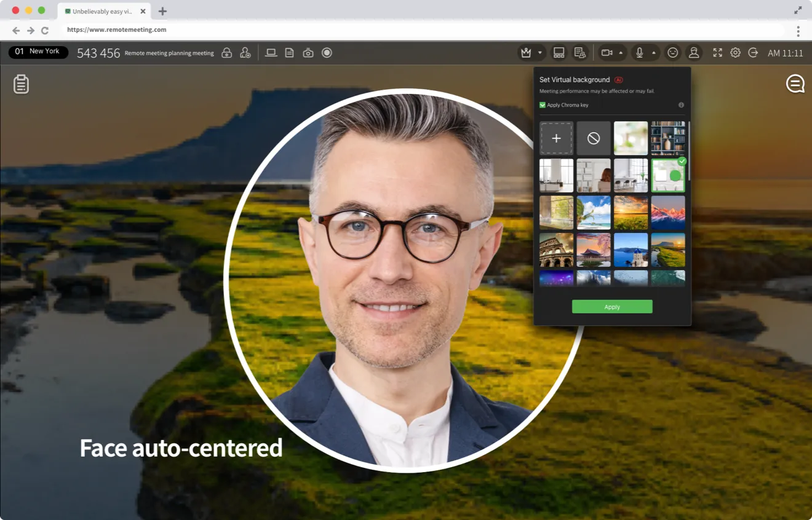Screen dimensions: 812x520
Task: Pick the sunset meadow background
Action: coord(631,213)
